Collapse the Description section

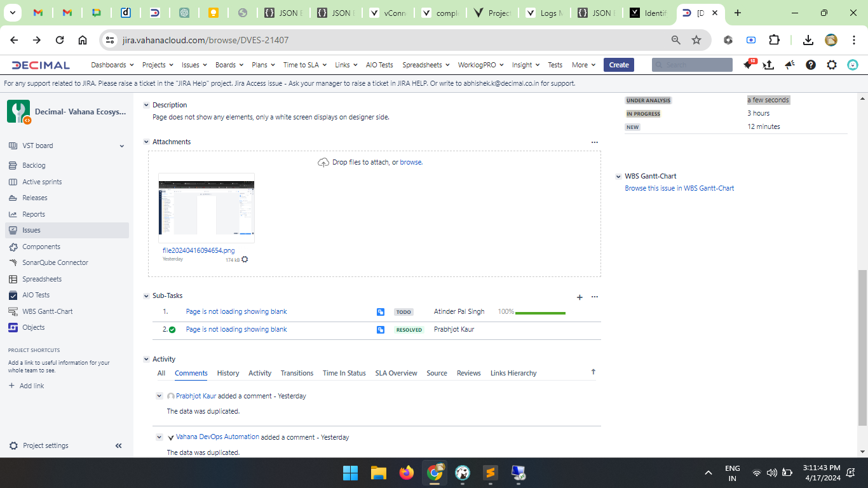click(146, 105)
